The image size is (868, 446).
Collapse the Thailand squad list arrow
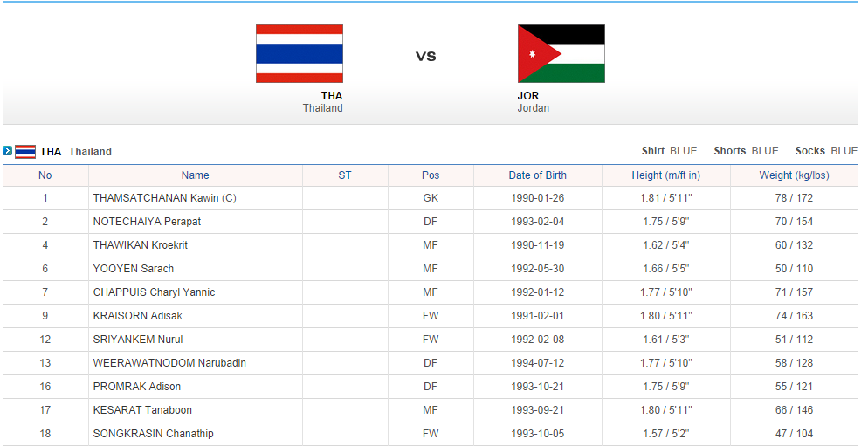click(x=7, y=151)
